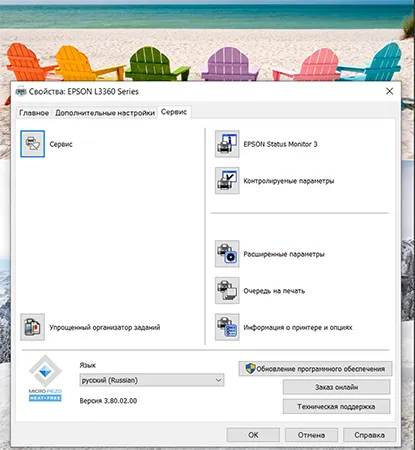Image resolution: width=415 pixels, height=450 pixels.
Task: Select the Сервис tab
Action: pyautogui.click(x=174, y=112)
